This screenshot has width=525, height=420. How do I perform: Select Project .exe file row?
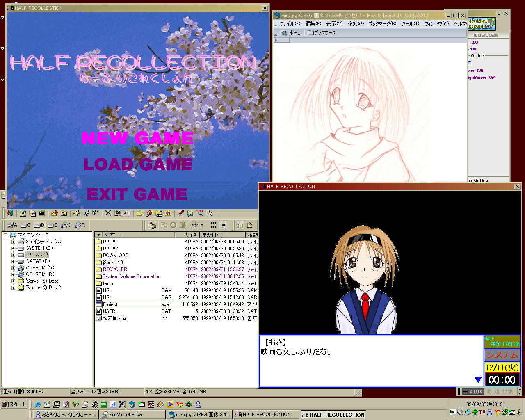click(176, 304)
